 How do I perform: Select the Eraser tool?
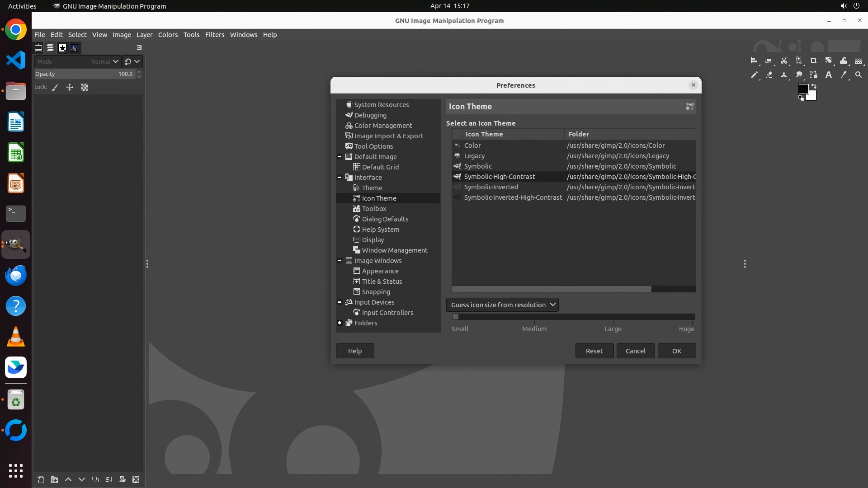pos(769,75)
